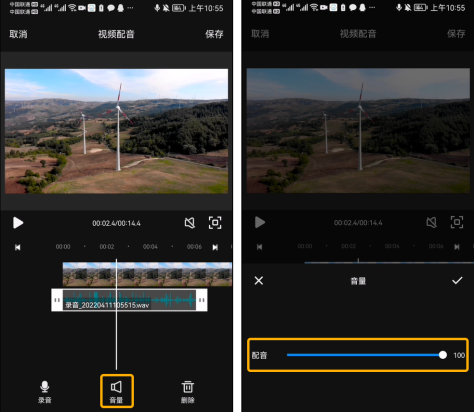Click the 配音 volume slider handle
475x413 pixels.
[443, 355]
